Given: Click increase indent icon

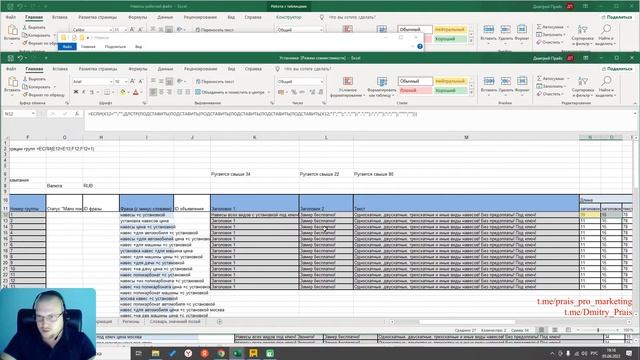Looking at the screenshot, I should point(188,92).
